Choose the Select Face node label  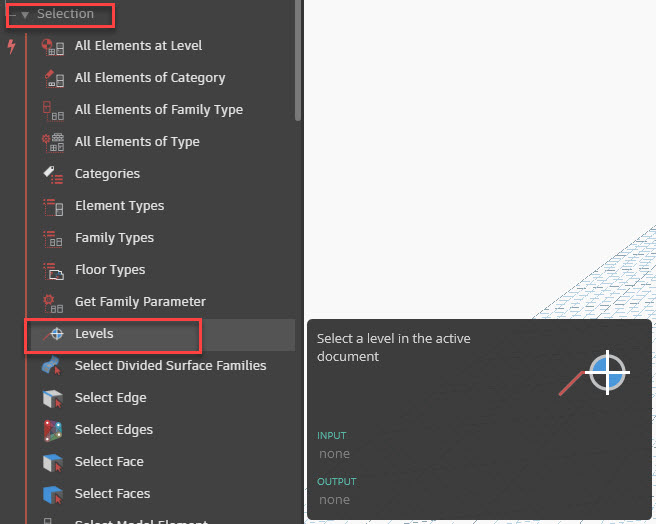109,462
